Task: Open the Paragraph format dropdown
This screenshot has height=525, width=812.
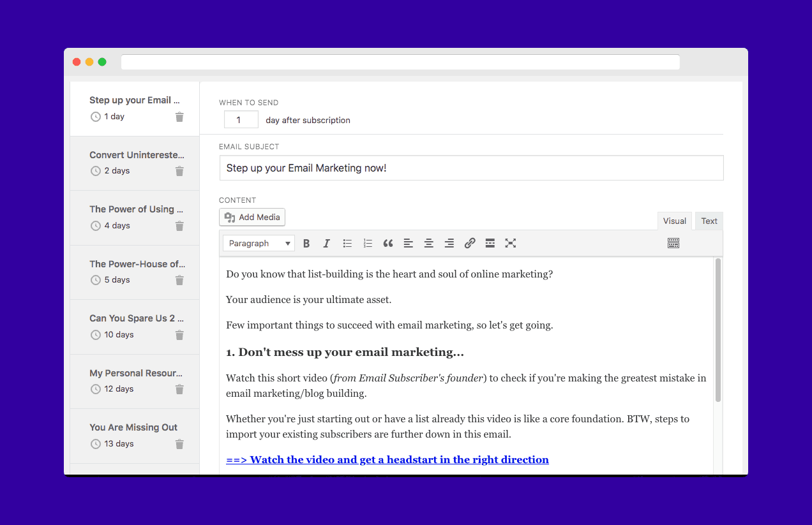Action: 259,243
